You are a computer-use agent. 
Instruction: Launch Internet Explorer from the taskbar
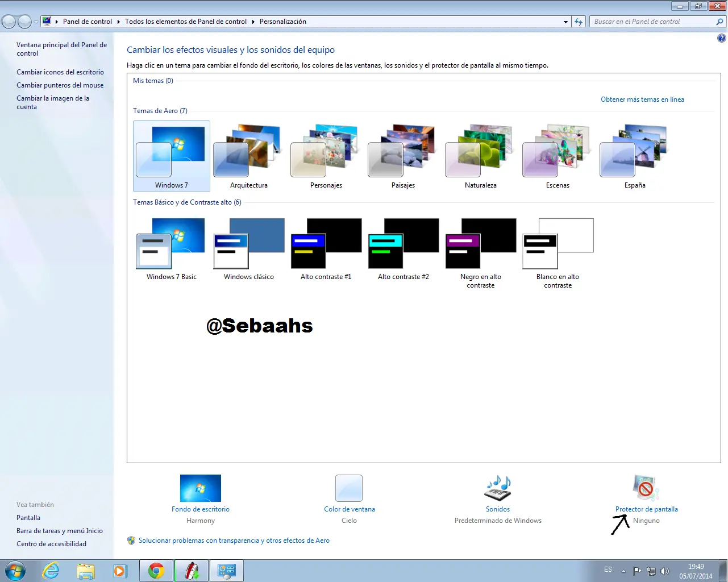pyautogui.click(x=51, y=571)
